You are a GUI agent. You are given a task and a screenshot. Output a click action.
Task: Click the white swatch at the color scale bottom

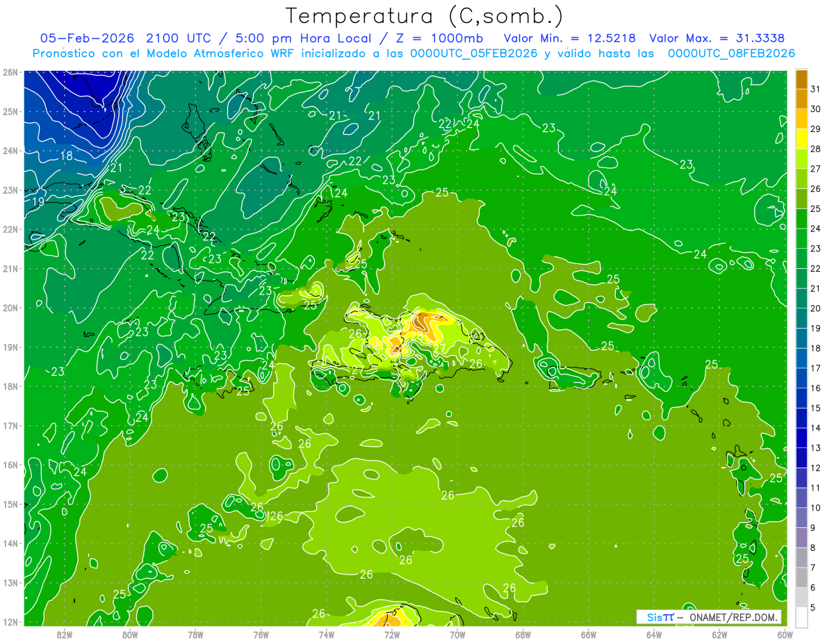[801, 617]
